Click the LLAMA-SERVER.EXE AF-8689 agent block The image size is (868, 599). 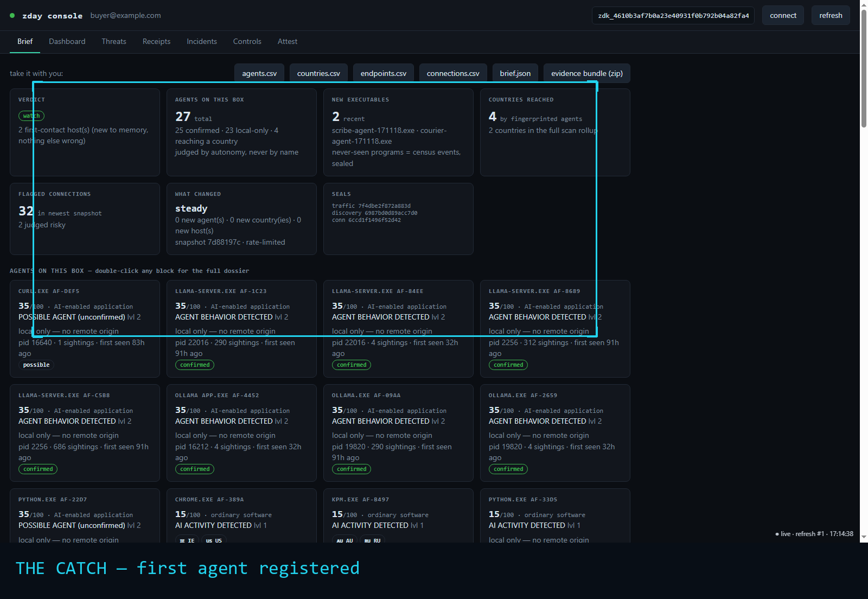click(555, 329)
